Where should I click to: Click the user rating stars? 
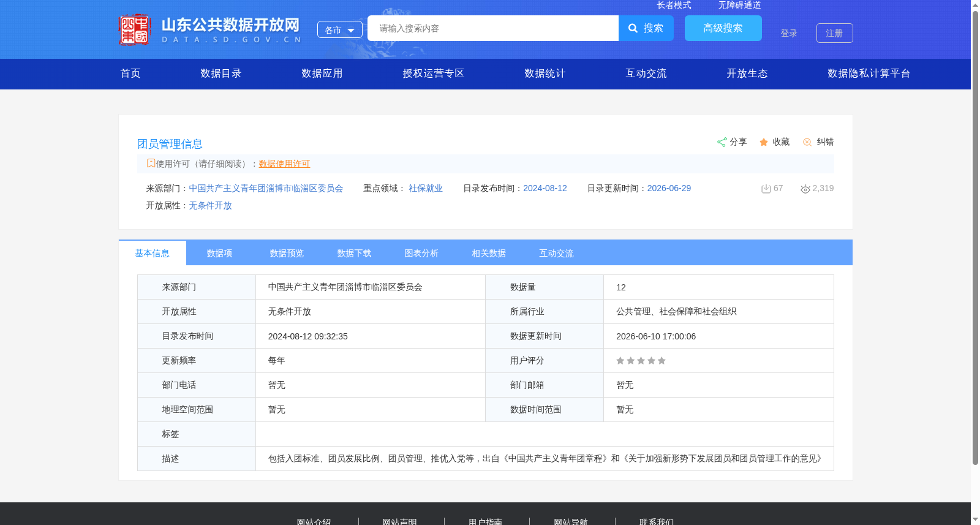click(x=641, y=361)
